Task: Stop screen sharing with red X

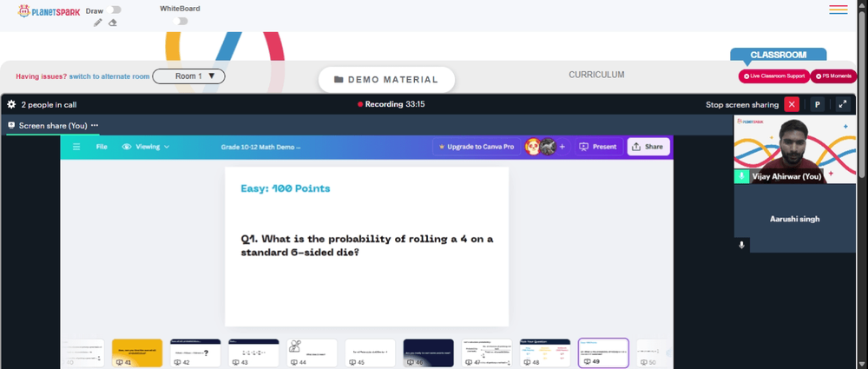Action: [792, 104]
